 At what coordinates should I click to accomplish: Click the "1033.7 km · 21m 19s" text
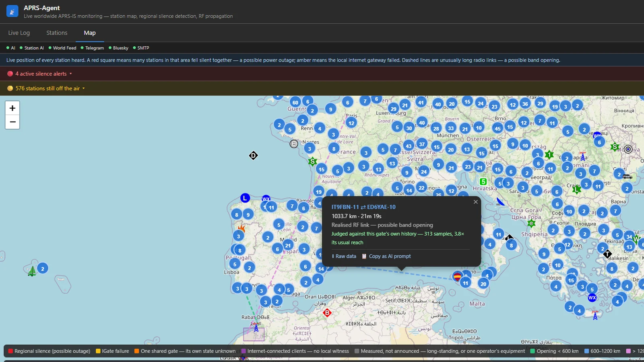tap(357, 216)
